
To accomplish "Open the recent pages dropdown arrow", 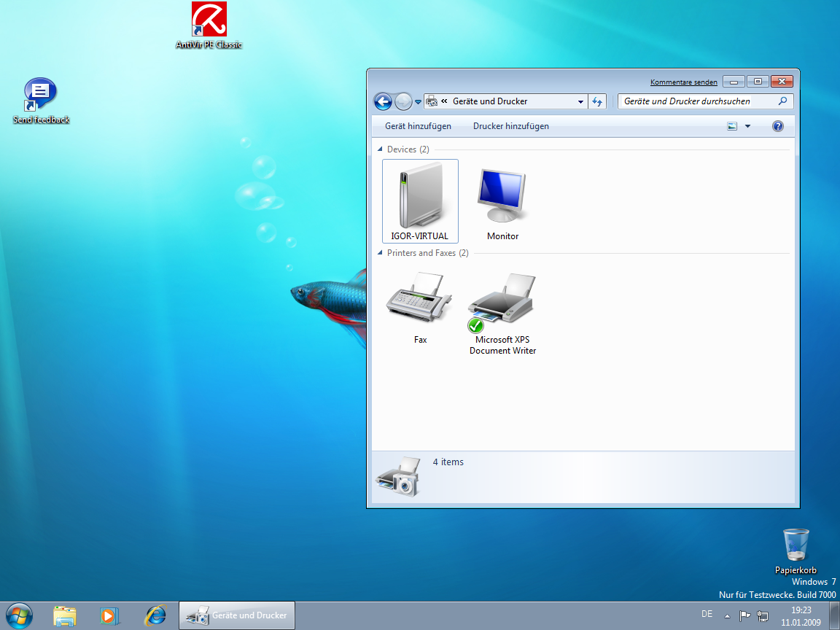I will pyautogui.click(x=419, y=102).
